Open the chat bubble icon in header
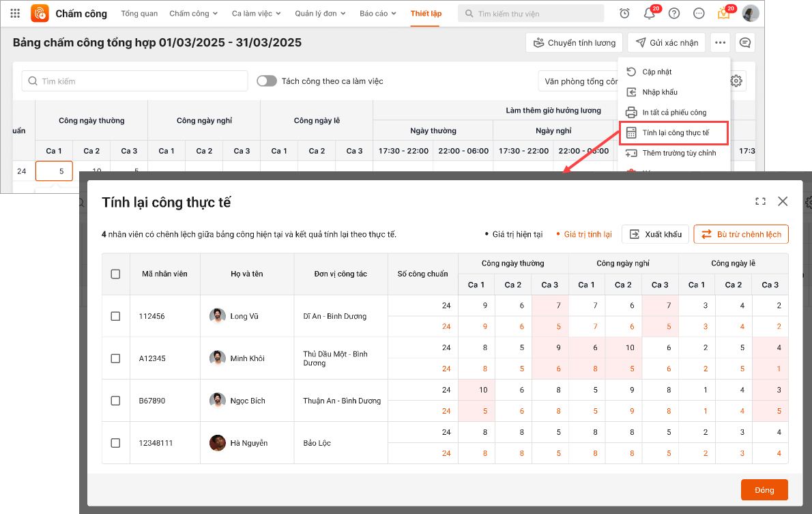Image resolution: width=812 pixels, height=514 pixels. [x=699, y=14]
